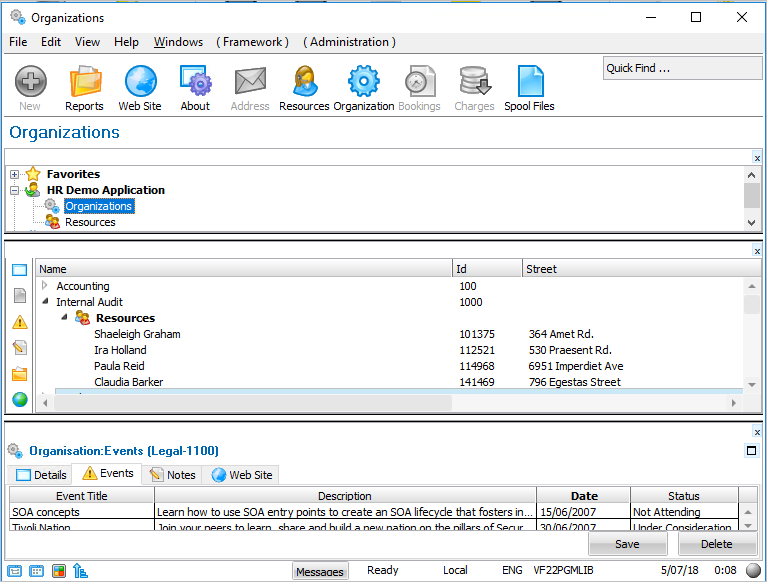Image resolution: width=767 pixels, height=582 pixels.
Task: Click the warning triangle icon in left sidebar
Action: coord(20,322)
